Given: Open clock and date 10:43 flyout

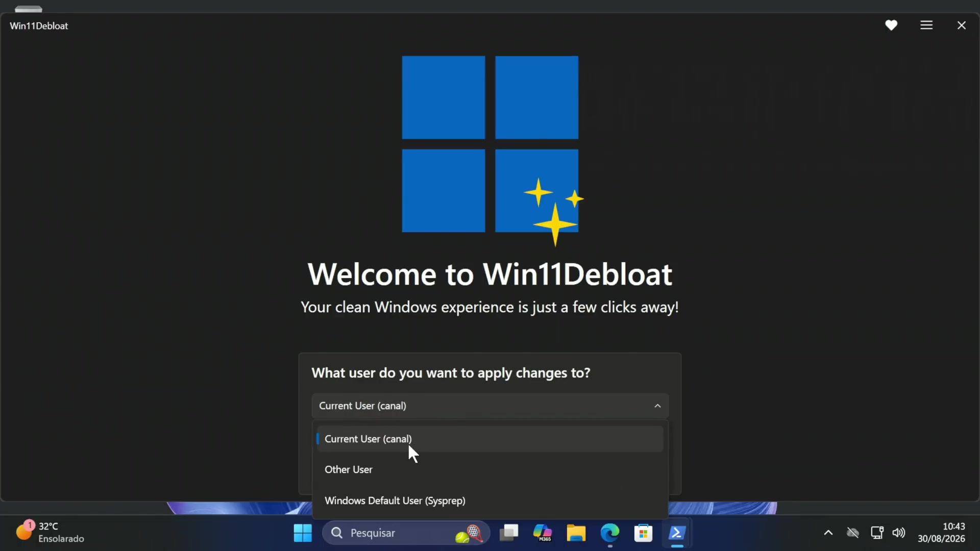Looking at the screenshot, I should [942, 533].
